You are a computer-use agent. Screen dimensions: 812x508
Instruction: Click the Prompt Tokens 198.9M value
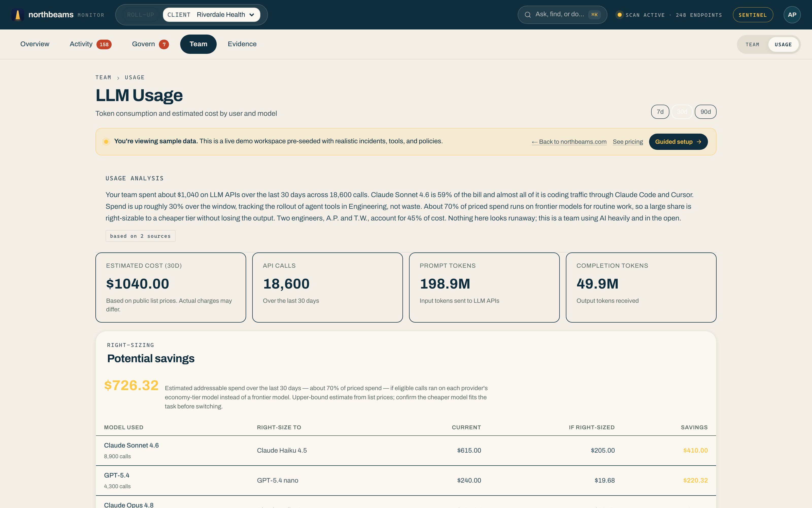coord(445,284)
